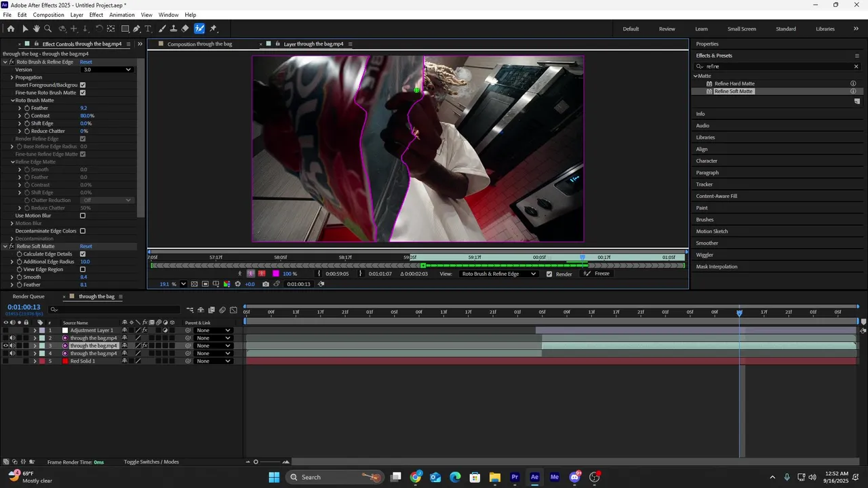The image size is (868, 488).
Task: Open the Graph Editor icon in timeline
Action: click(x=233, y=310)
